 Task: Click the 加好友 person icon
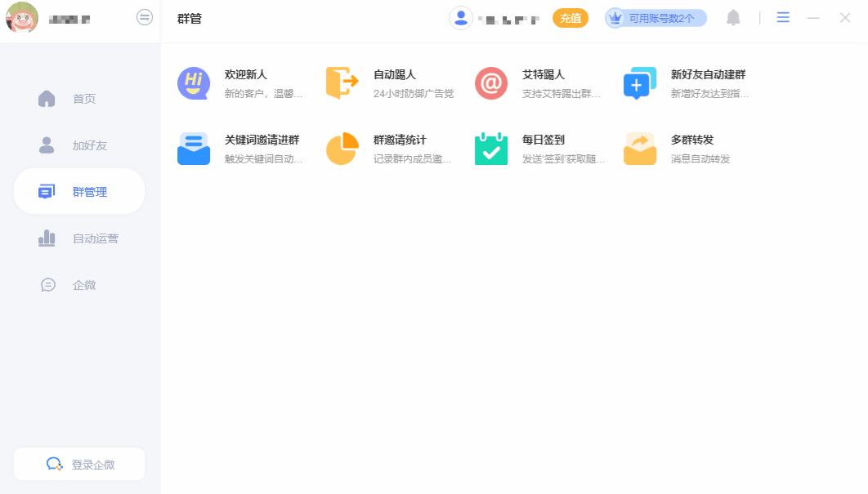47,145
